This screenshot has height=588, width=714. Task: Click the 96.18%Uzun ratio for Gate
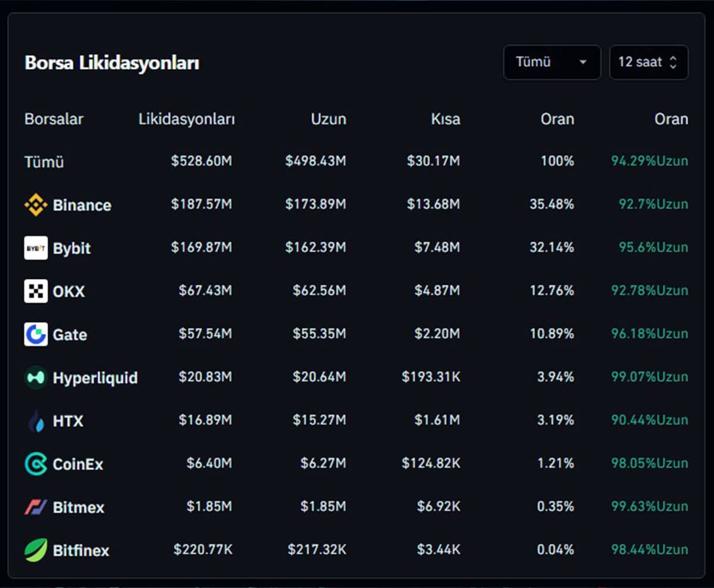pyautogui.click(x=650, y=334)
